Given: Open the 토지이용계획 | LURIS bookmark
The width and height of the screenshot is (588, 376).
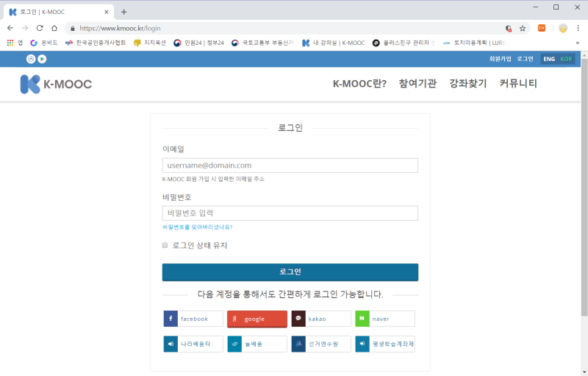Looking at the screenshot, I should coord(474,43).
